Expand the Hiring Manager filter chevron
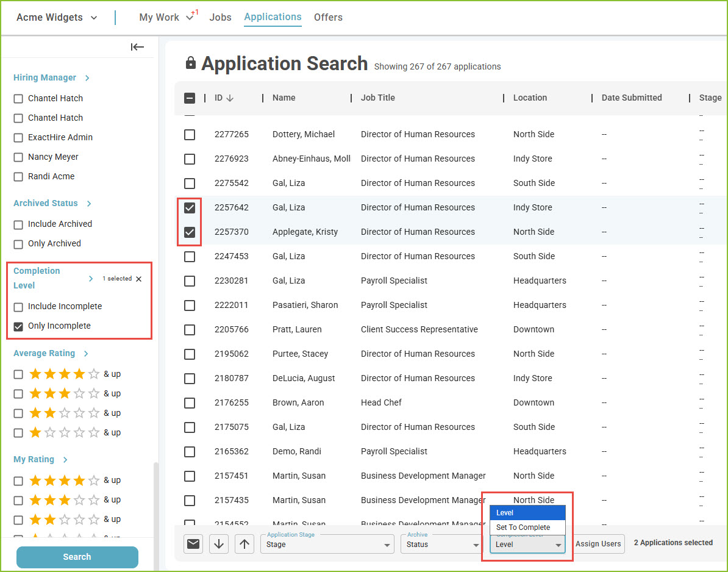Image resolution: width=728 pixels, height=572 pixels. click(x=87, y=78)
